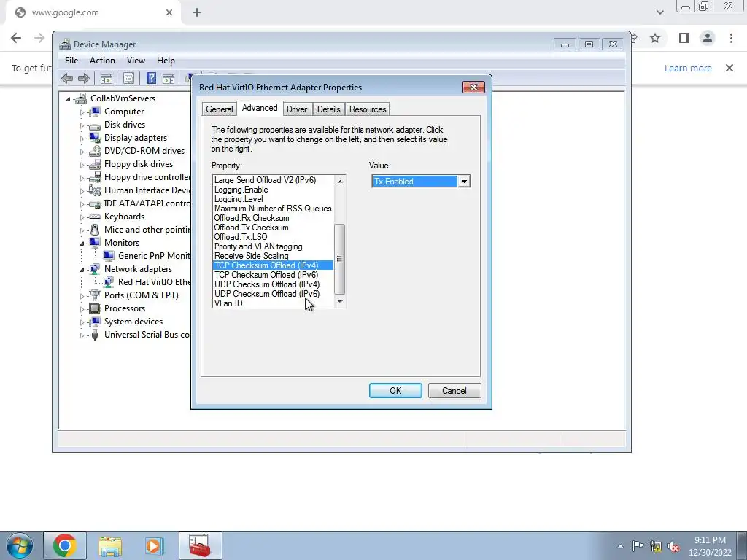Image resolution: width=747 pixels, height=560 pixels.
Task: Click the network status tray icon
Action: pyautogui.click(x=656, y=546)
